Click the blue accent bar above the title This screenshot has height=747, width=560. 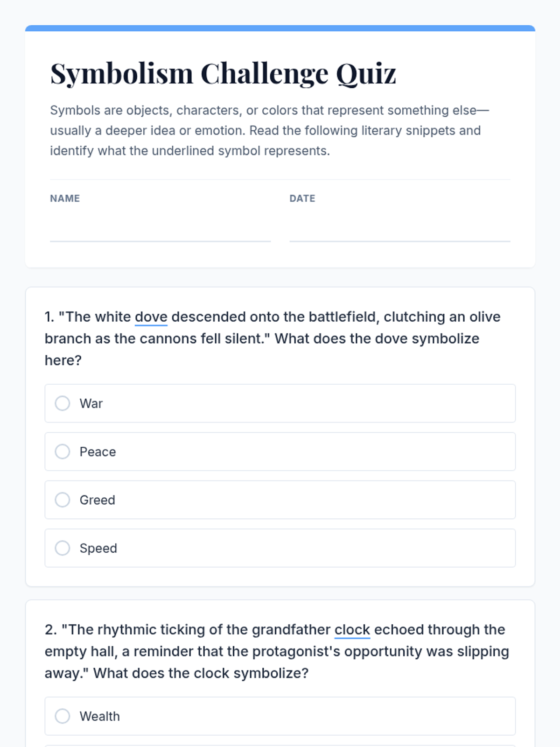coord(280,28)
